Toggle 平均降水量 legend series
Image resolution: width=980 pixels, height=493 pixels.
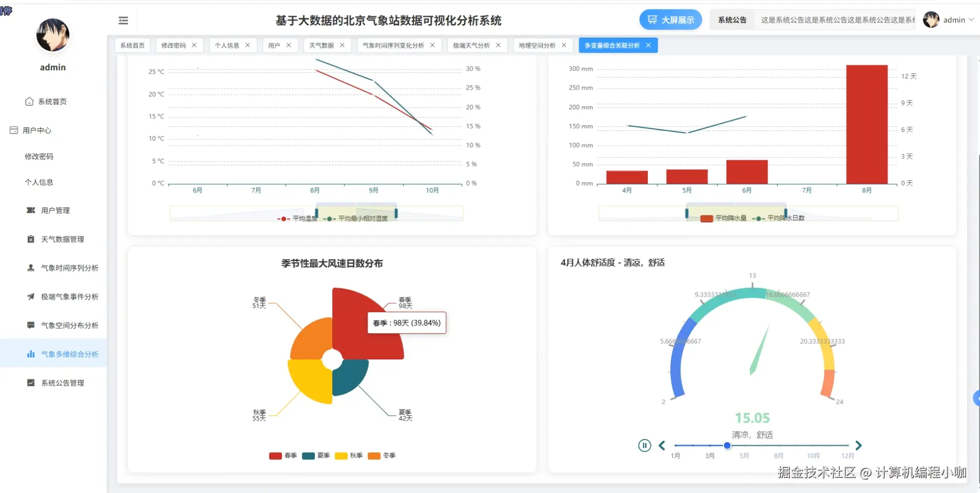pos(724,218)
